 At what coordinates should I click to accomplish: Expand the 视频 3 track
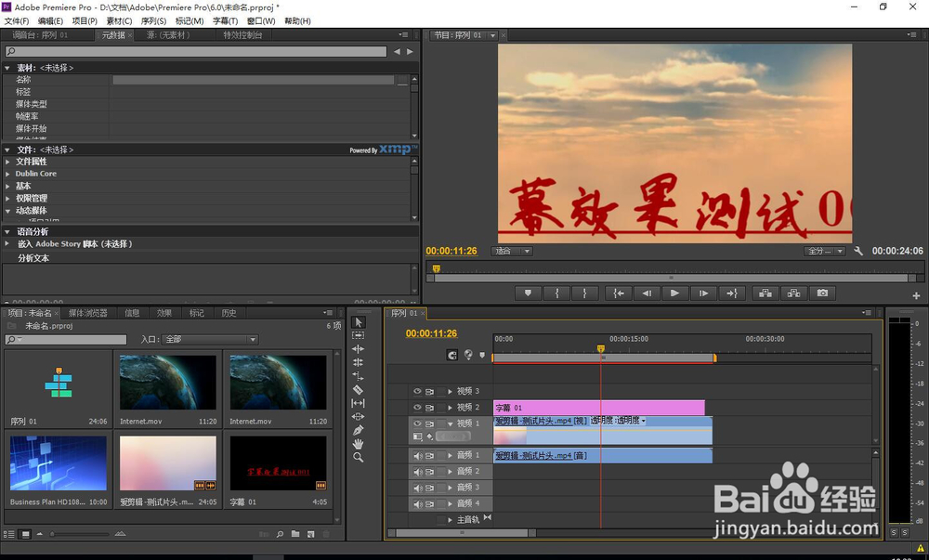[x=450, y=391]
